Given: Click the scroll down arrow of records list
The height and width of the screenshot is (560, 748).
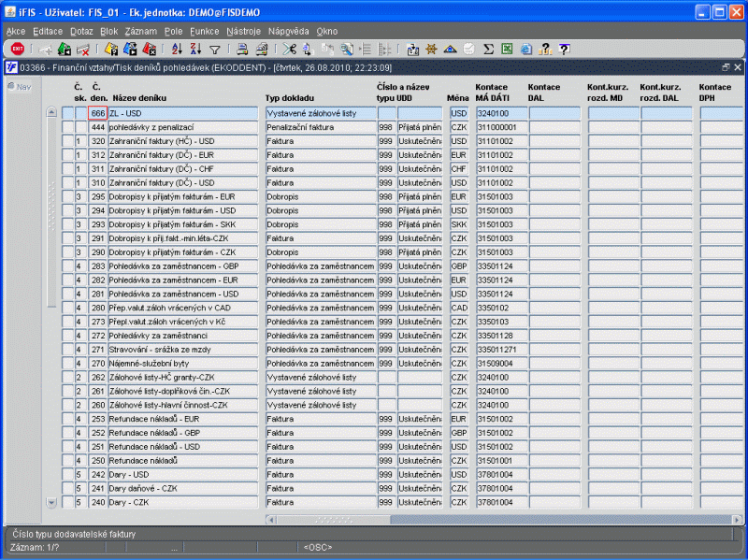Looking at the screenshot, I should pos(51,502).
